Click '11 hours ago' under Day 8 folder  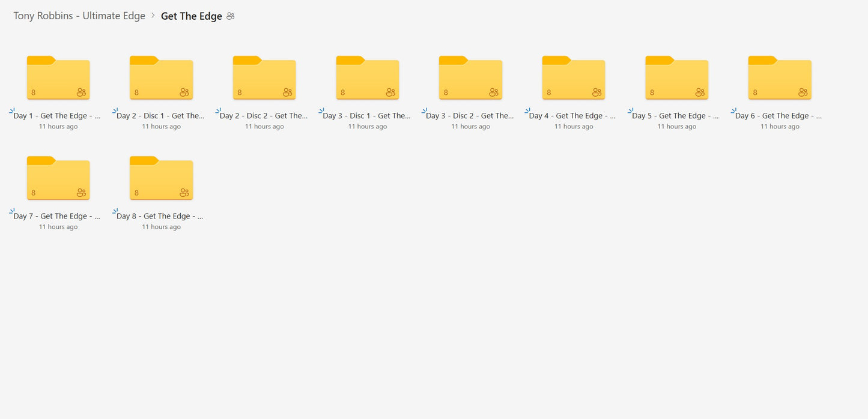coord(161,227)
